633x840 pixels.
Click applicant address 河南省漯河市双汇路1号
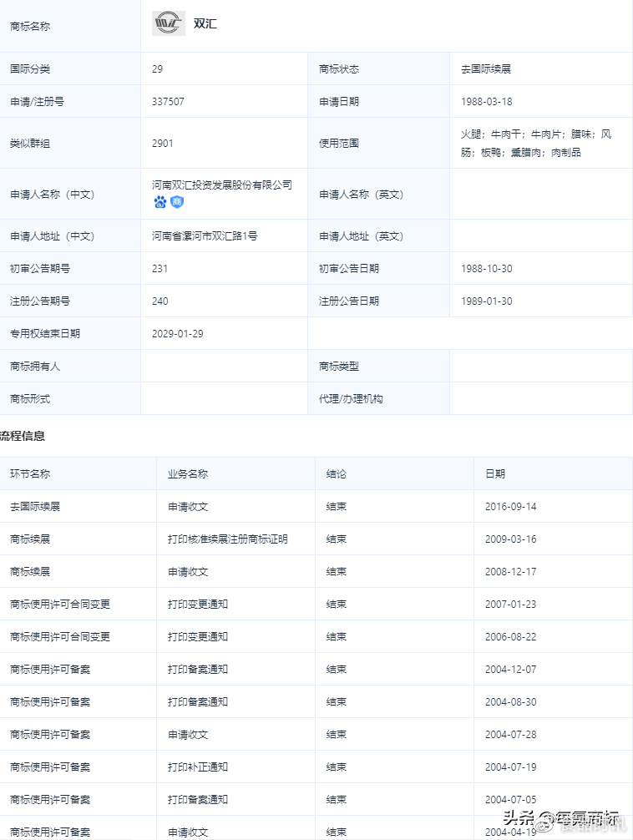205,235
